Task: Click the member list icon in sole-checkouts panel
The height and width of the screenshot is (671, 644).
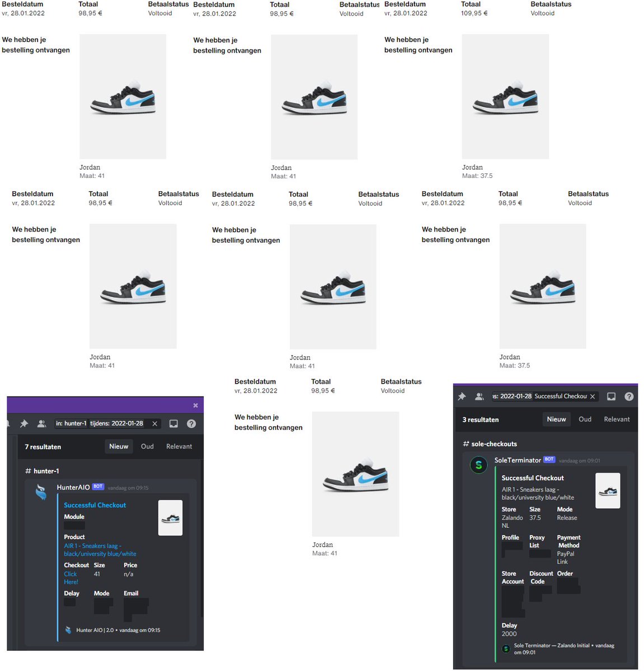Action: (x=480, y=396)
